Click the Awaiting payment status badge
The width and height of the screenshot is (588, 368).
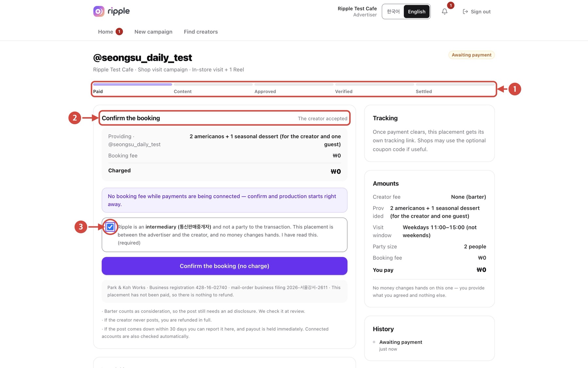pyautogui.click(x=471, y=55)
